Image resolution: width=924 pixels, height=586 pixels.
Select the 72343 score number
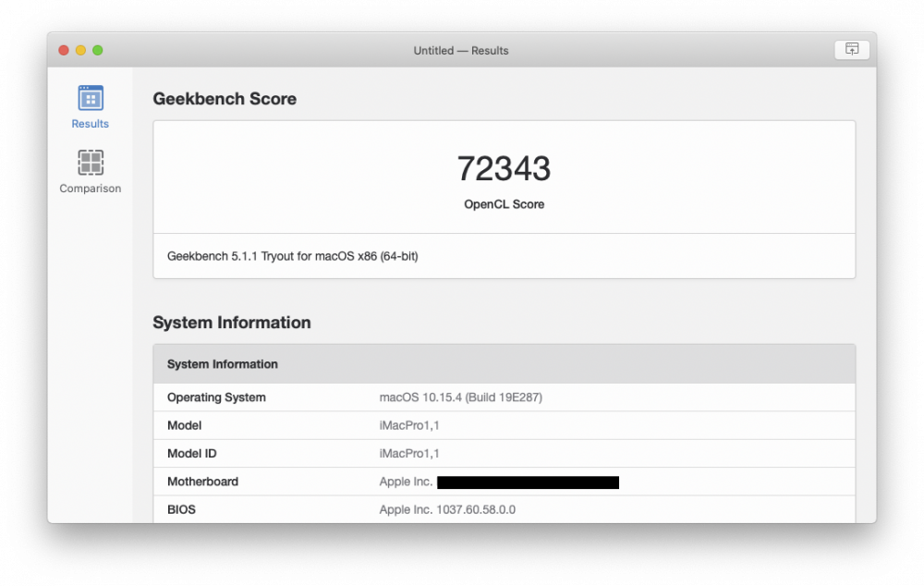click(x=504, y=168)
